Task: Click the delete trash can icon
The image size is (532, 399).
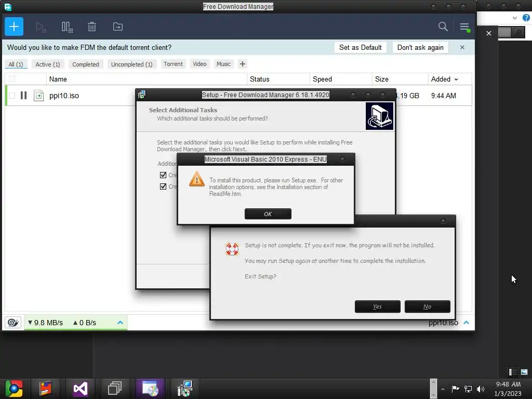Action: click(92, 26)
